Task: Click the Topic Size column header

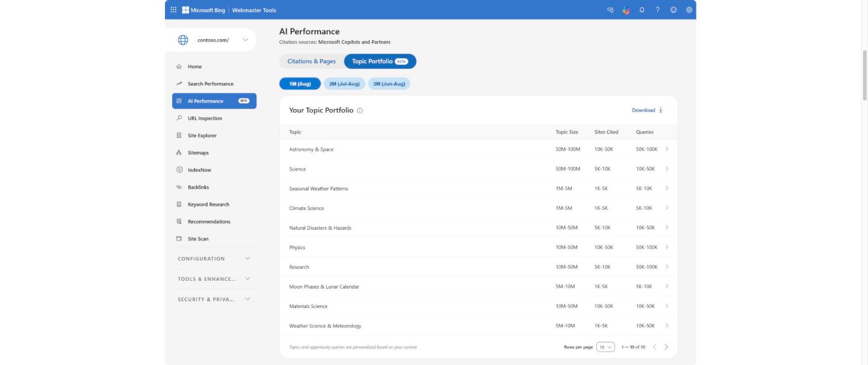Action: tap(567, 132)
